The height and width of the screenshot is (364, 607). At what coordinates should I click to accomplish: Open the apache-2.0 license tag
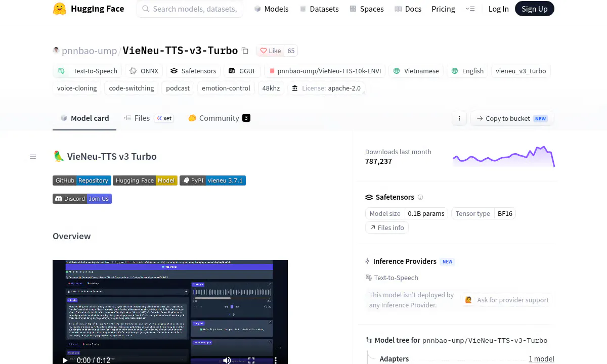coord(327,88)
